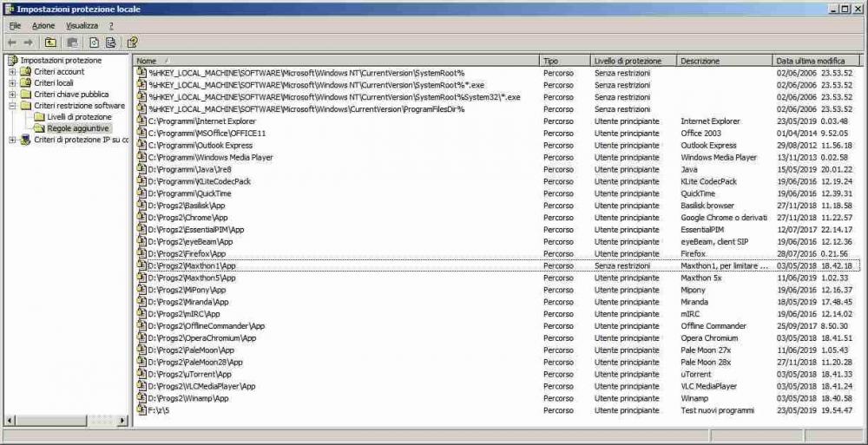Image resolution: width=868 pixels, height=445 pixels.
Task: Click the tree pane scrollbar right arrow
Action: click(122, 421)
